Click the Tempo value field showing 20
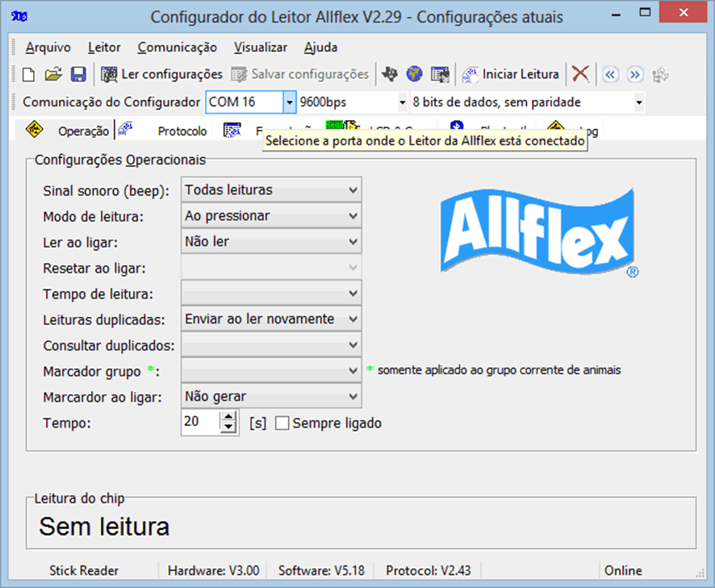Screen dimensions: 715x588 (201, 422)
